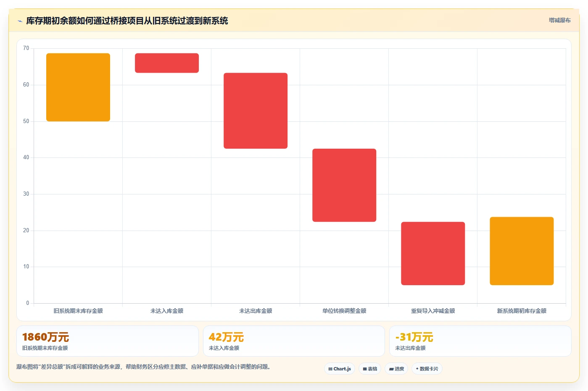Click y-axis tick label 10
Viewport: 588px width, 391px height.
pyautogui.click(x=26, y=267)
